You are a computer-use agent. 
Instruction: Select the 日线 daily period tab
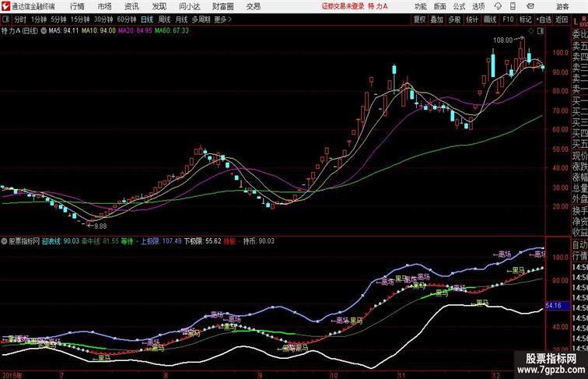[x=147, y=19]
